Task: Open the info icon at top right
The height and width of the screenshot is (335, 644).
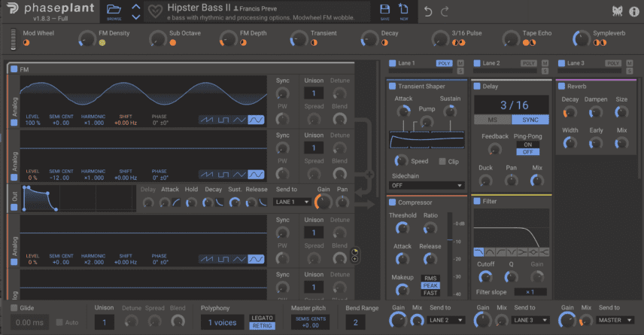Action: click(x=634, y=11)
